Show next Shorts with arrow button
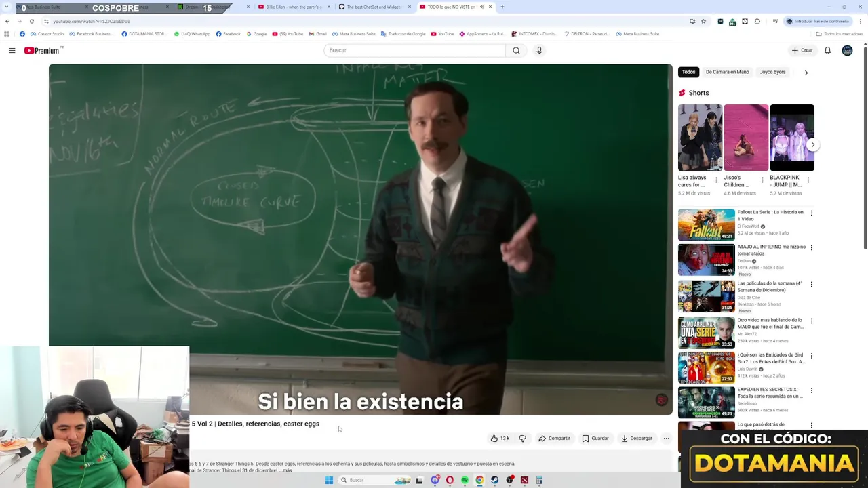Image resolution: width=868 pixels, height=488 pixels. coord(812,144)
